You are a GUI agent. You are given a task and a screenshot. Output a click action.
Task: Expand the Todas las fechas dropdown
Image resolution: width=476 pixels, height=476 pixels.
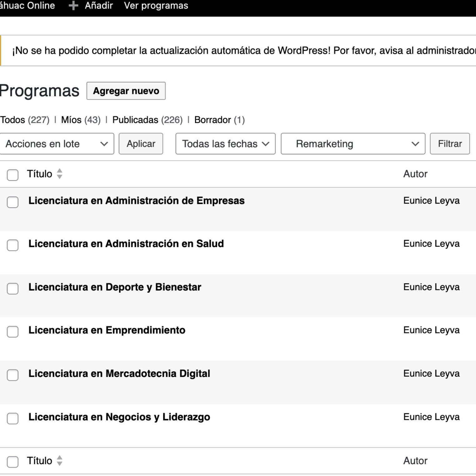point(225,144)
